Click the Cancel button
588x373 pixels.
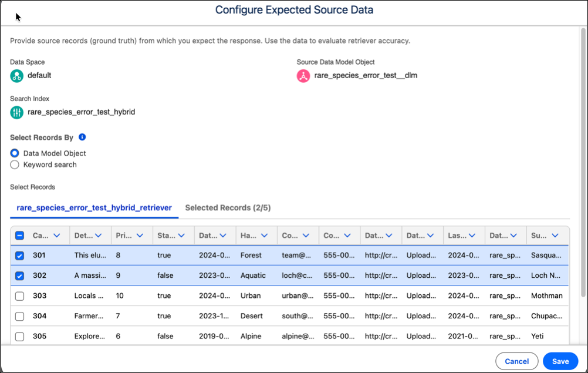click(x=517, y=361)
